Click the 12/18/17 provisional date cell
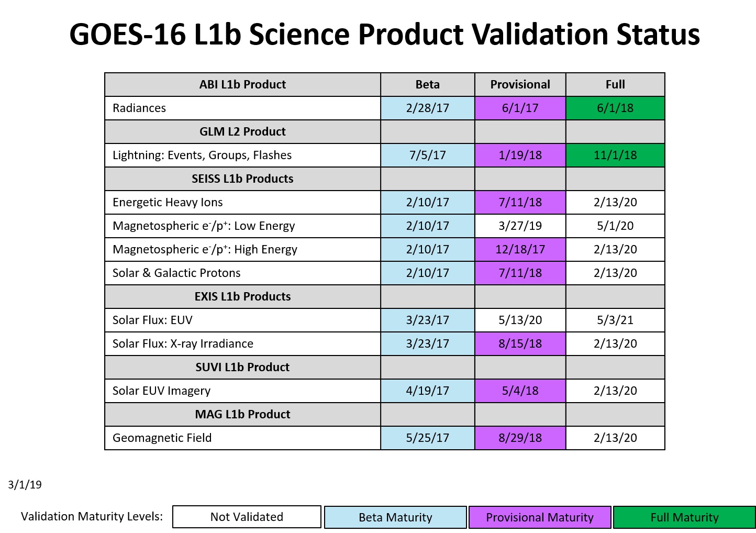Viewport: 756px width, 533px height. [x=520, y=250]
